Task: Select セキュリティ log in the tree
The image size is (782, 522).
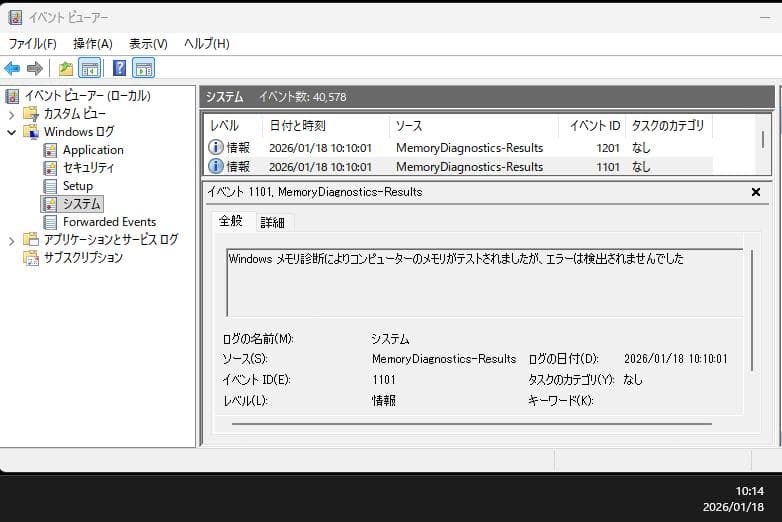Action: [x=88, y=168]
